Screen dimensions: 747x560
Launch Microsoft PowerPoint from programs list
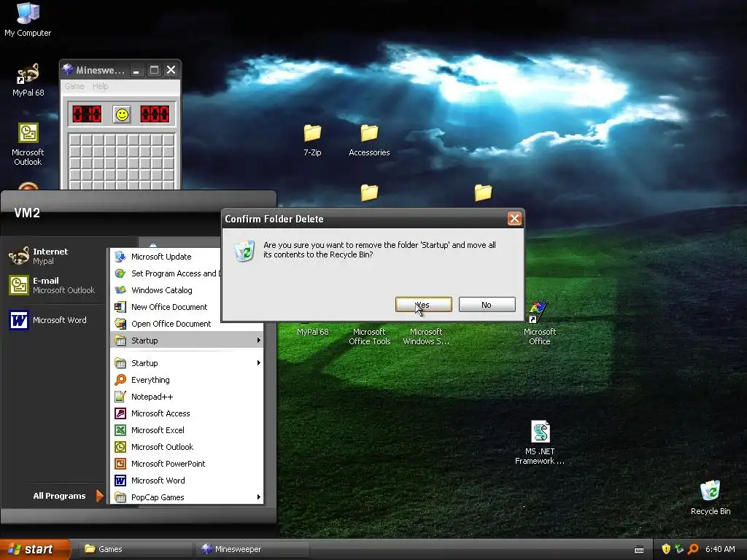(187, 464)
